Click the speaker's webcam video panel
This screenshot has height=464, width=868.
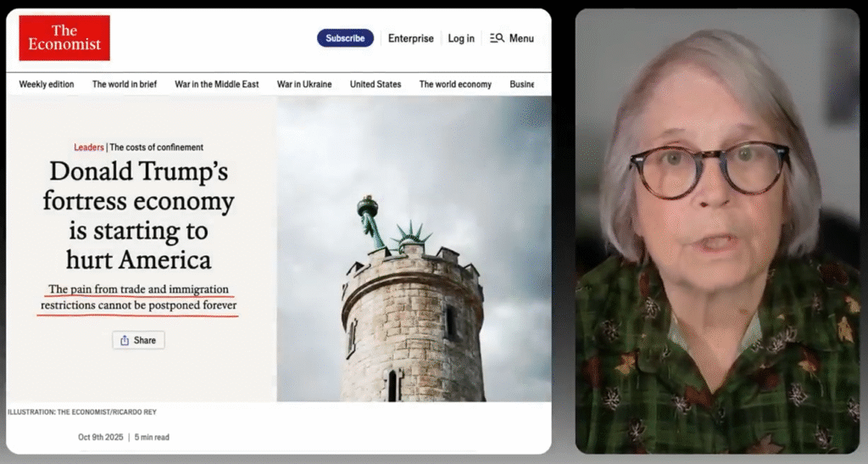[x=716, y=231]
